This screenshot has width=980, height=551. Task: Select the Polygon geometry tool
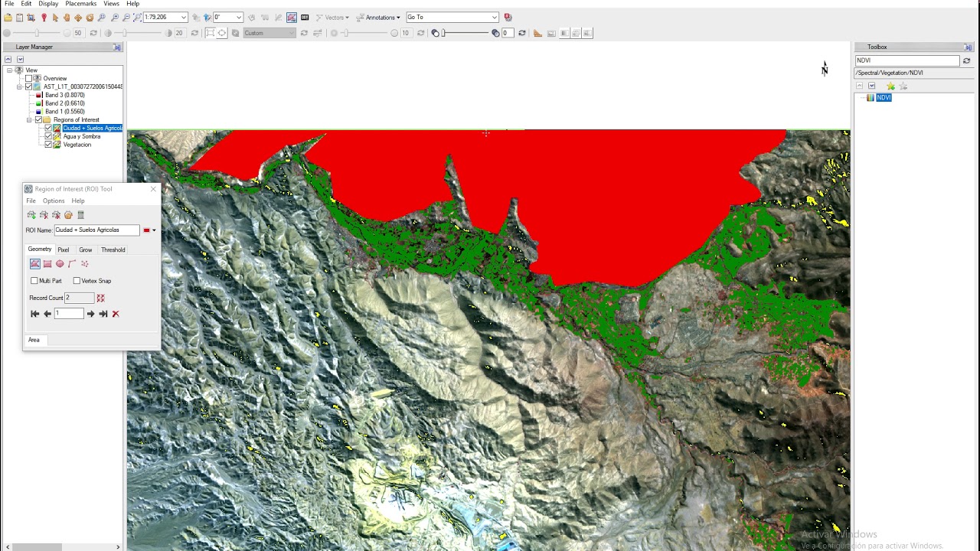coord(35,264)
